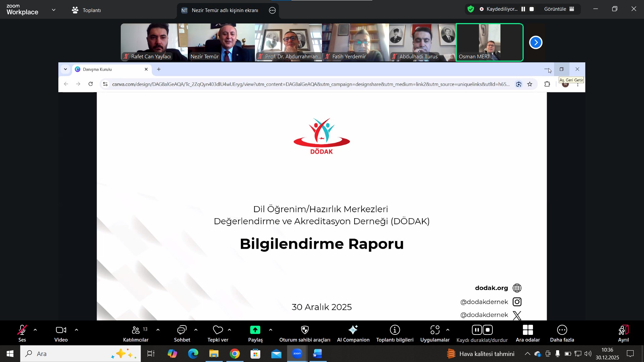Show next participants with blue arrow
The width and height of the screenshot is (644, 362).
[x=536, y=43]
